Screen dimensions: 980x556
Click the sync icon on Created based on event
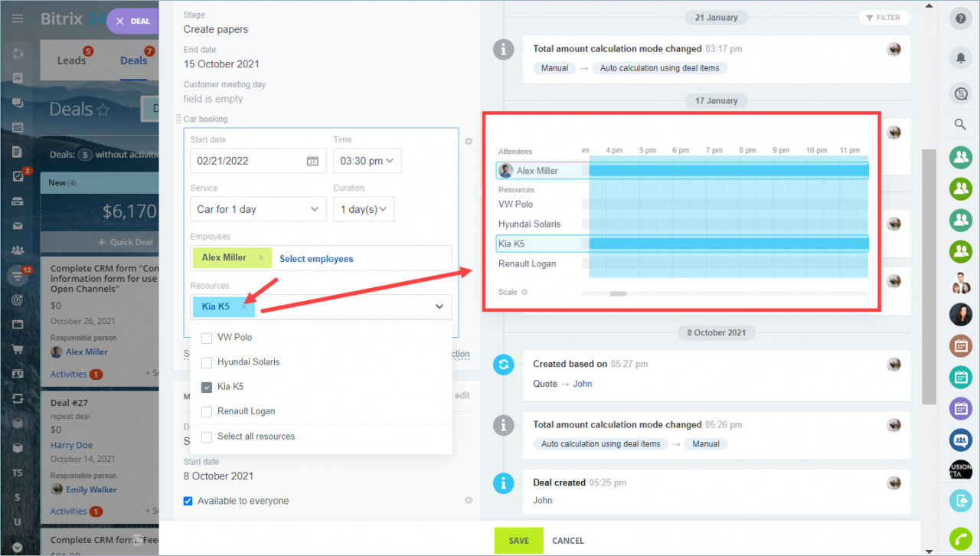(503, 364)
